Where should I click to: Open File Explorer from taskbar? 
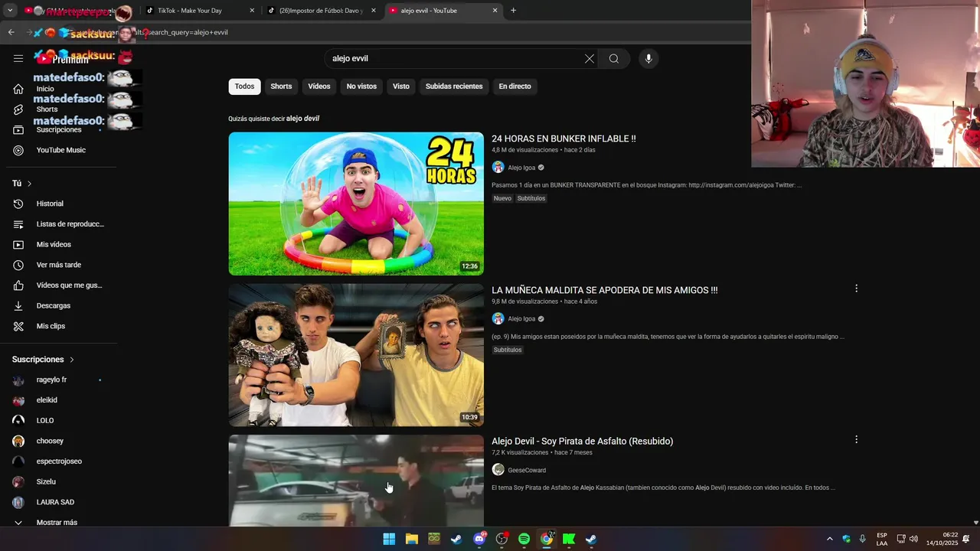coord(411,539)
